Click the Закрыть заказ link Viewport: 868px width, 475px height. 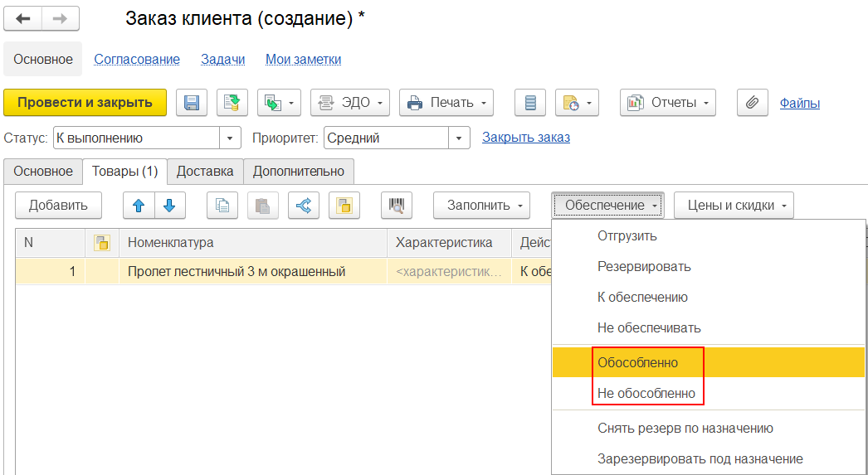tap(526, 138)
